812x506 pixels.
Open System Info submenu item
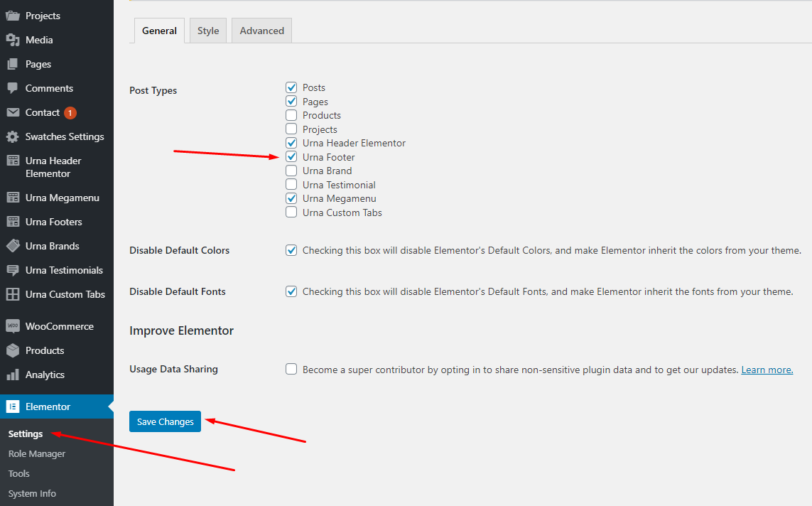pos(32,494)
